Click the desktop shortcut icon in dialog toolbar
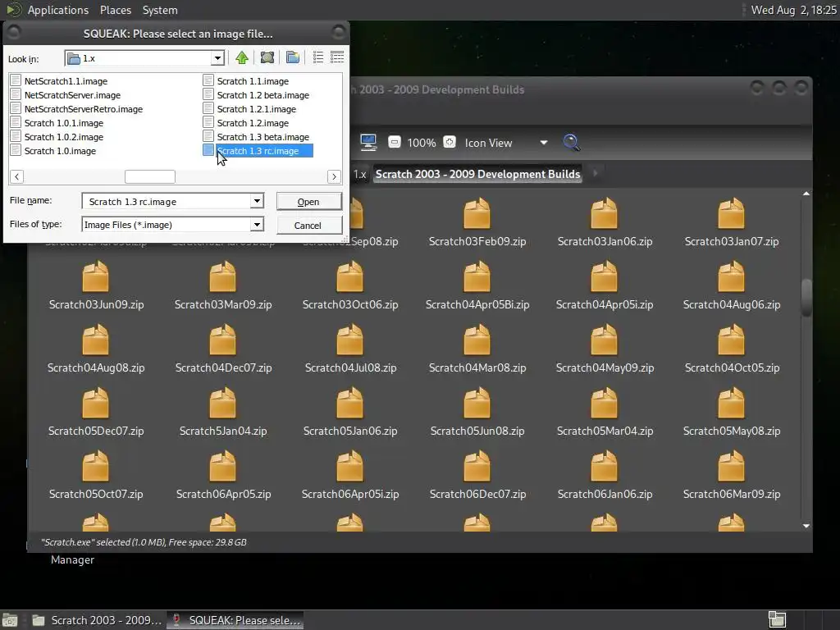The height and width of the screenshot is (630, 840). [267, 58]
